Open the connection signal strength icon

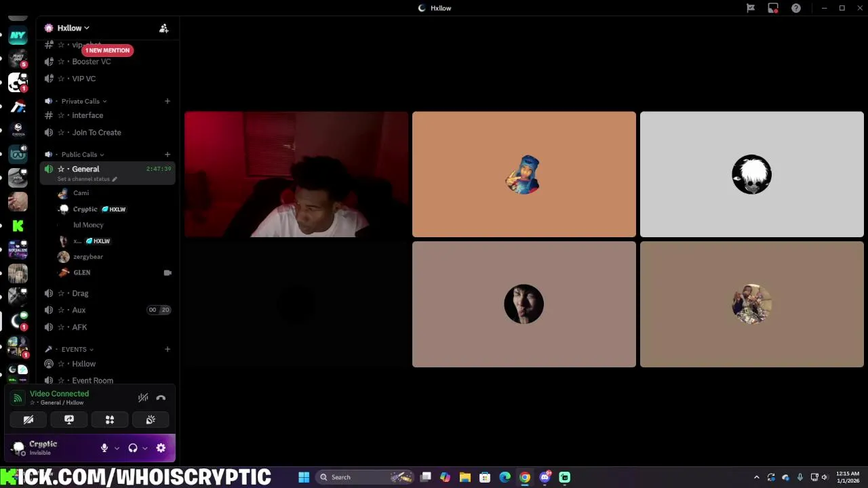pos(18,398)
